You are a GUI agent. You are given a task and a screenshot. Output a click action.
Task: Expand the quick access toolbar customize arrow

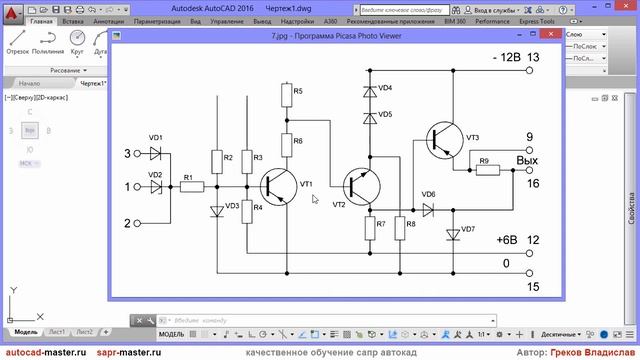[126, 9]
